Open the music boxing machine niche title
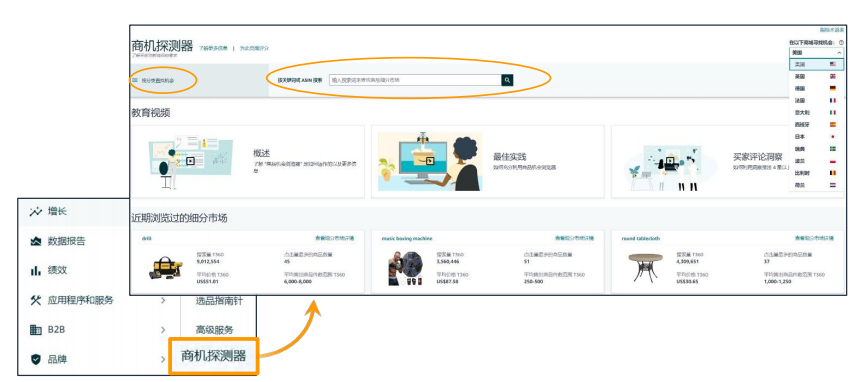864x382 pixels. point(407,239)
